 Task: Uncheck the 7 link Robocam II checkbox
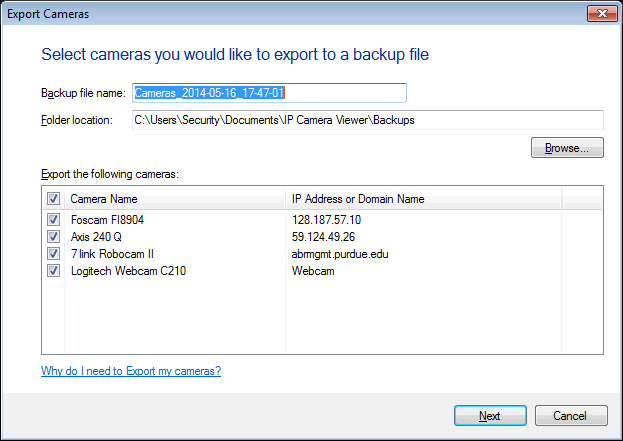tap(54, 254)
